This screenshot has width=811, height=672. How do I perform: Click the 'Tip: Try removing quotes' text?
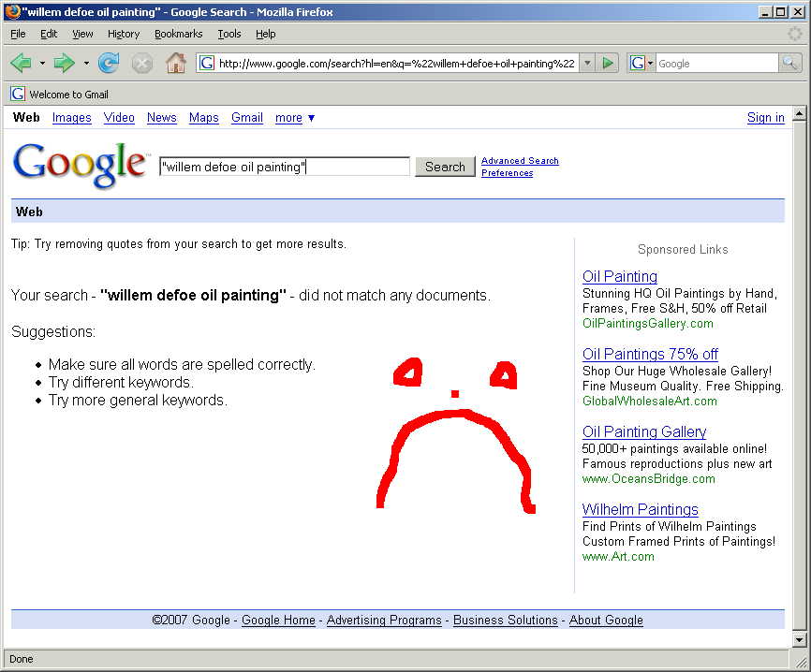[x=179, y=244]
